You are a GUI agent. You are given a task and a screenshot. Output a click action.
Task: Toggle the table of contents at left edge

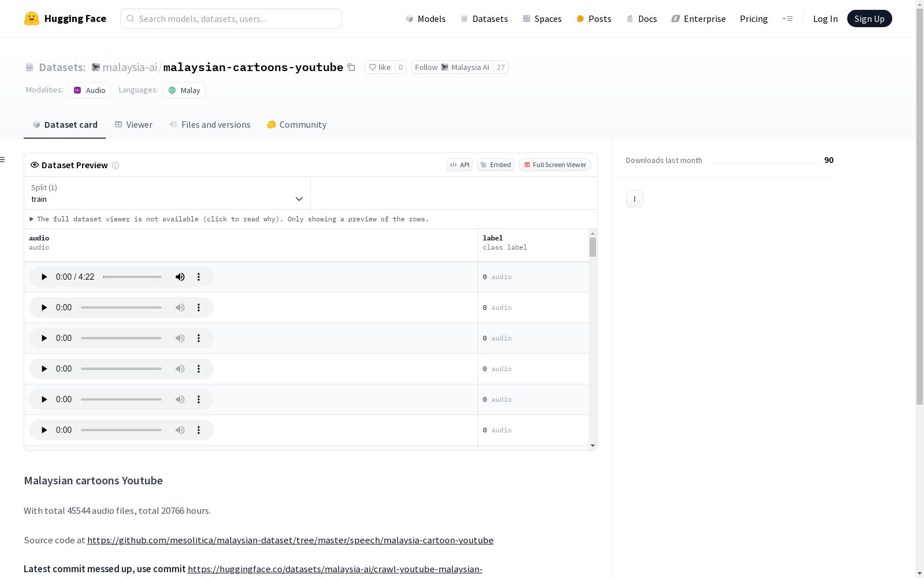[x=2, y=160]
